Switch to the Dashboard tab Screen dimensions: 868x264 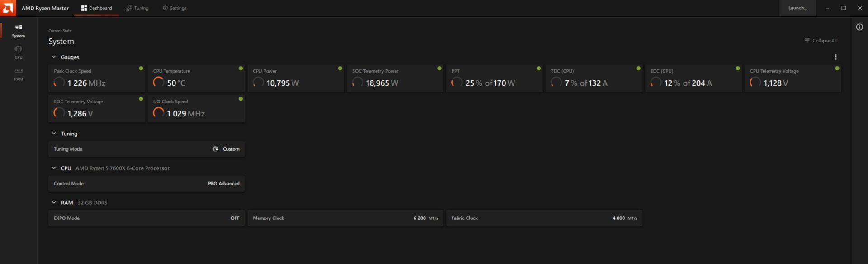96,8
